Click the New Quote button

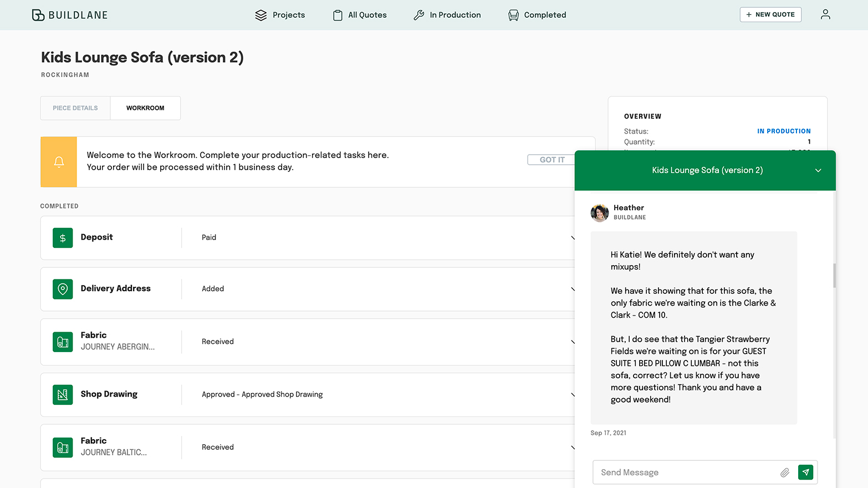(x=770, y=14)
